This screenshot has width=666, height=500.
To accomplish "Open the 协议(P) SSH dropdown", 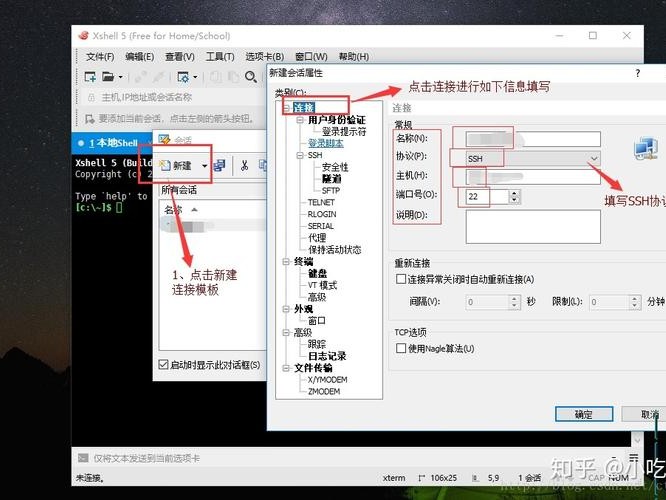I will click(x=533, y=158).
